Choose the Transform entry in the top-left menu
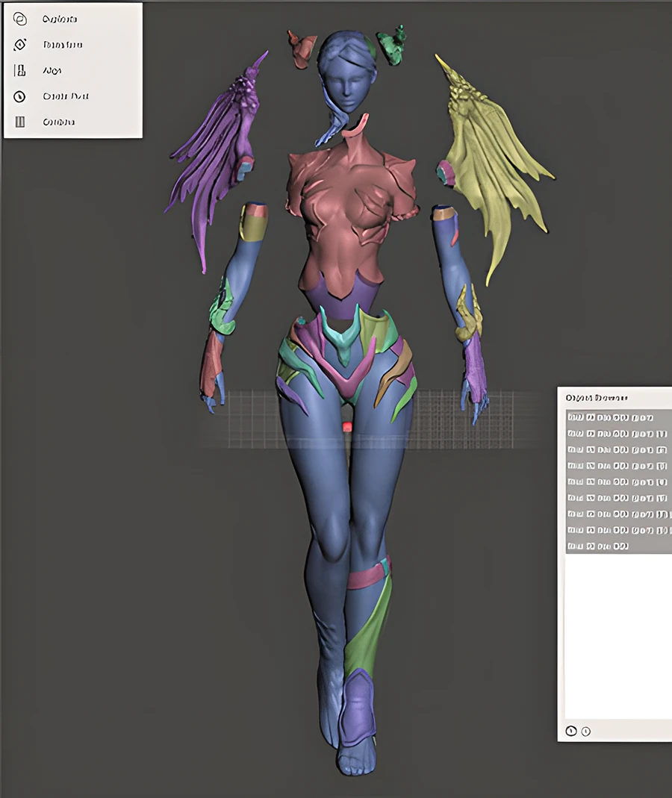The height and width of the screenshot is (798, 672). click(x=62, y=45)
